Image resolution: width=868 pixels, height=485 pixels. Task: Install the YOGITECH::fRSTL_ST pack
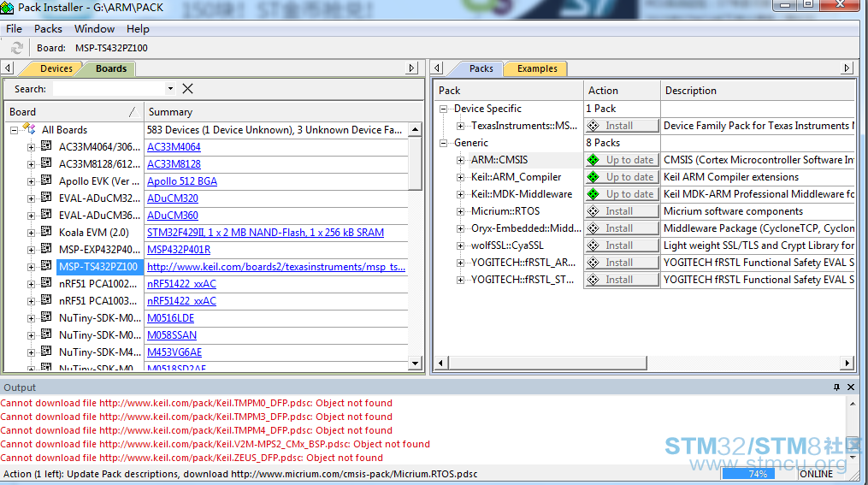point(622,281)
